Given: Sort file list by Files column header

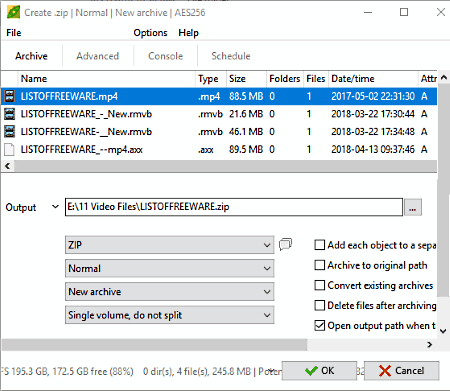Looking at the screenshot, I should point(316,79).
